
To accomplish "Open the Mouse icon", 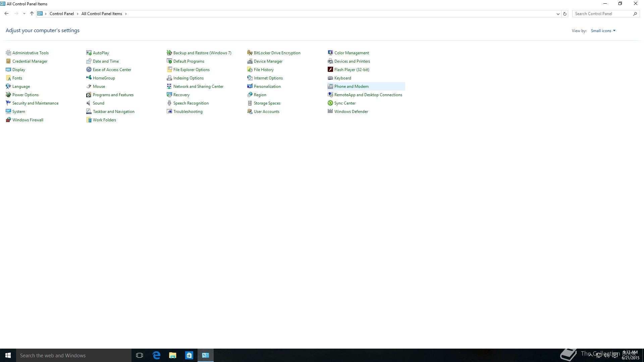I will 89,86.
